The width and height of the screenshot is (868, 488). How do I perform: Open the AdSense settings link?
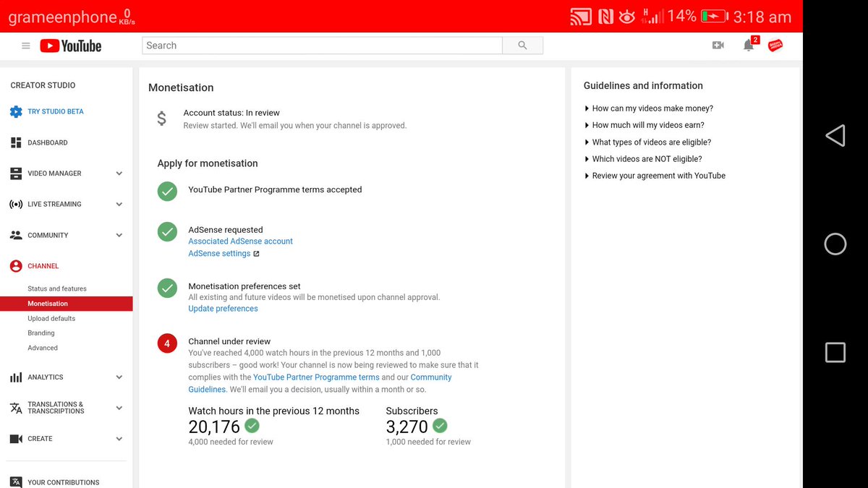219,254
